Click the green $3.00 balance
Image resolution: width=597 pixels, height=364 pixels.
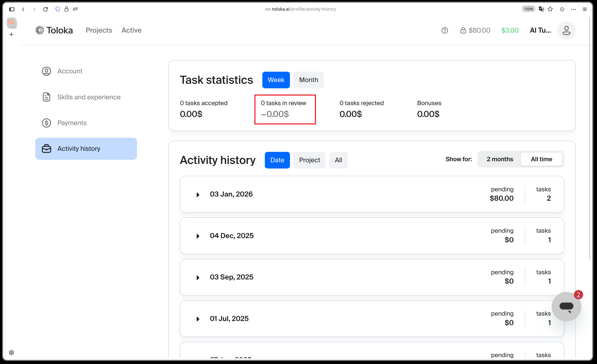(x=510, y=30)
